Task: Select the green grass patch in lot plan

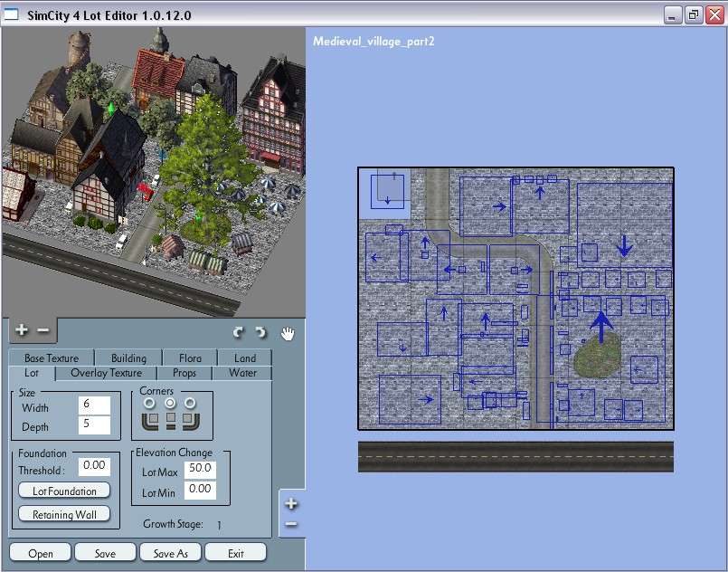Action: tap(598, 355)
